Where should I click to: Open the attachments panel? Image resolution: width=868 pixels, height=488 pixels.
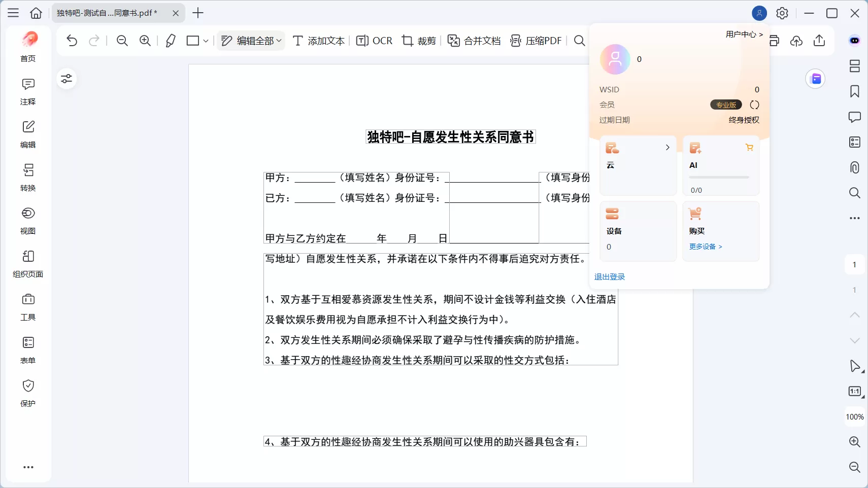tap(855, 167)
